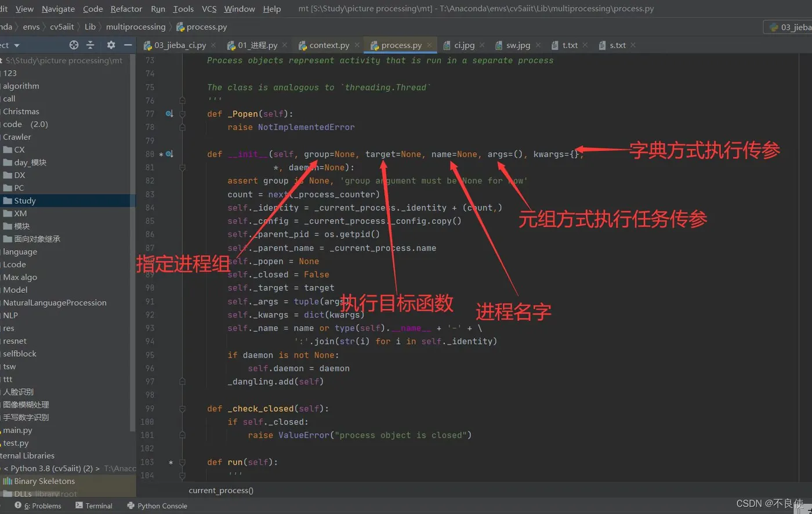
Task: Open the Project view dropdown arrow
Action: click(x=17, y=45)
